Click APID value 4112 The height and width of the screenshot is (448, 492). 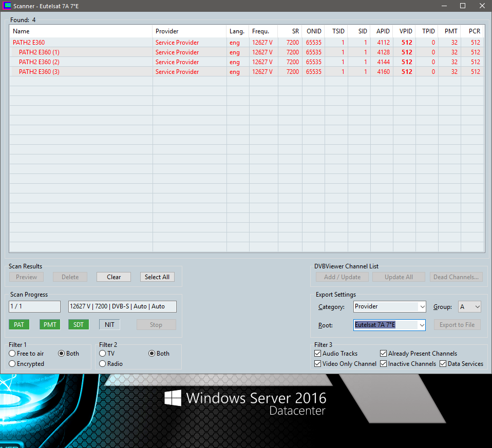[384, 42]
